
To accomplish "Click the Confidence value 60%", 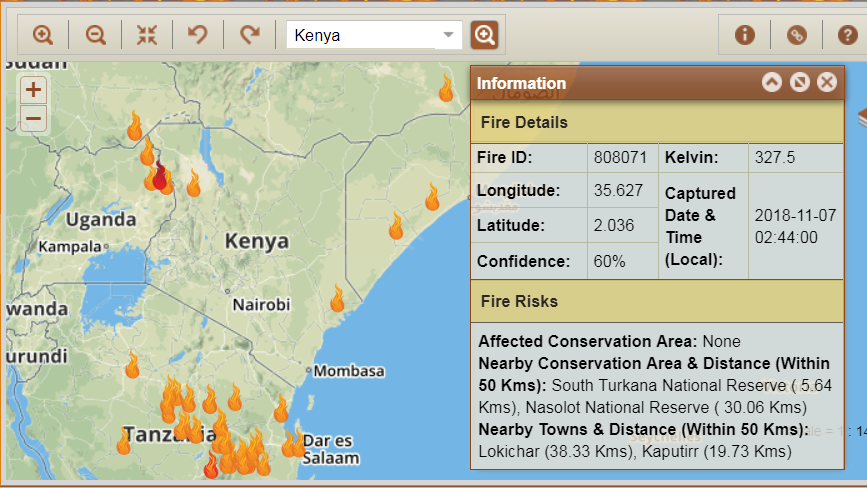I will click(x=609, y=261).
